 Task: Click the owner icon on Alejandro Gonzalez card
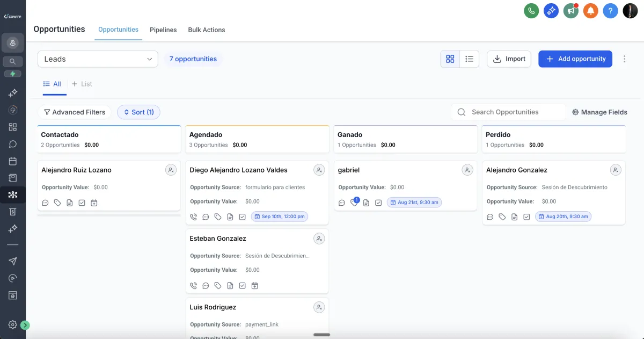tap(616, 170)
